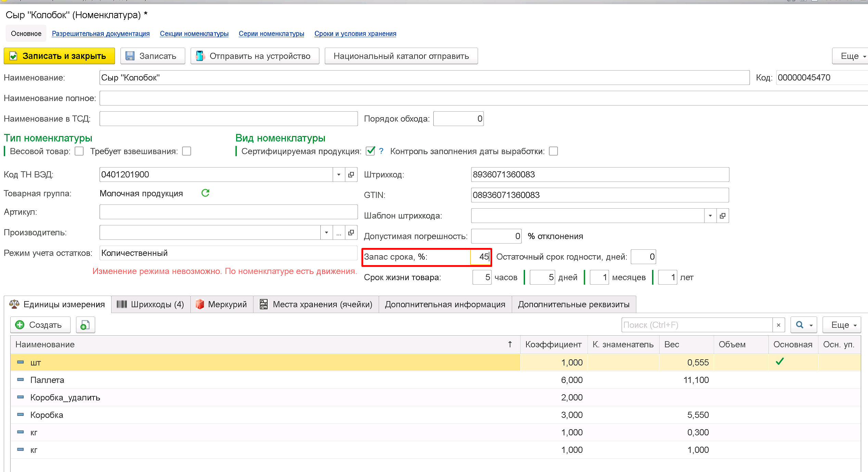Click the ellipsis select button for Производитель

point(339,233)
